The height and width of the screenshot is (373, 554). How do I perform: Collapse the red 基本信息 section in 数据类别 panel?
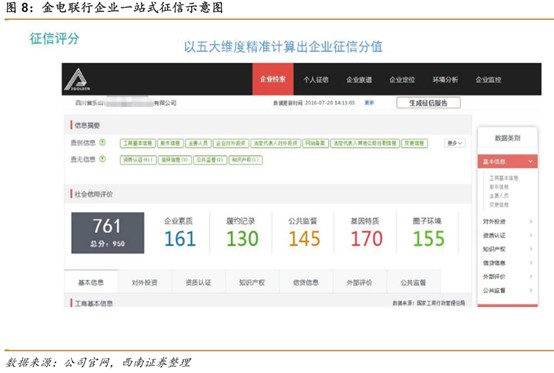tap(507, 161)
